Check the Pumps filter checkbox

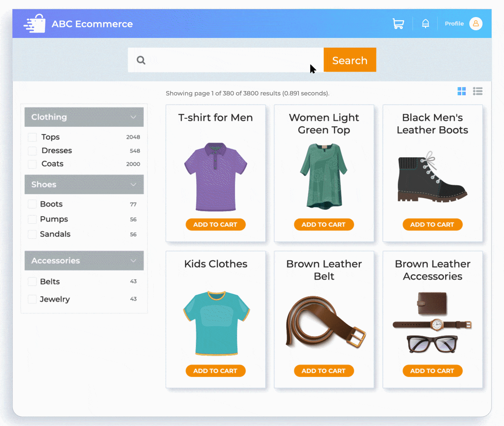pyautogui.click(x=32, y=219)
